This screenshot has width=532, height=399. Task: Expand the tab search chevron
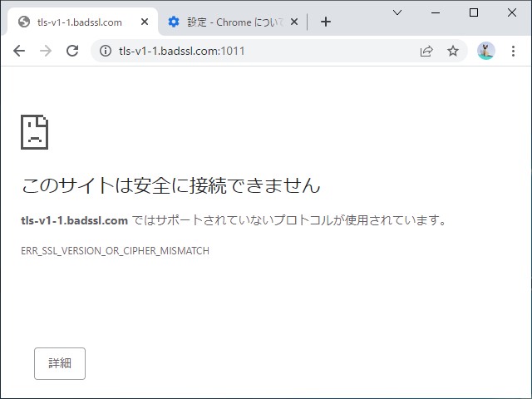point(397,12)
